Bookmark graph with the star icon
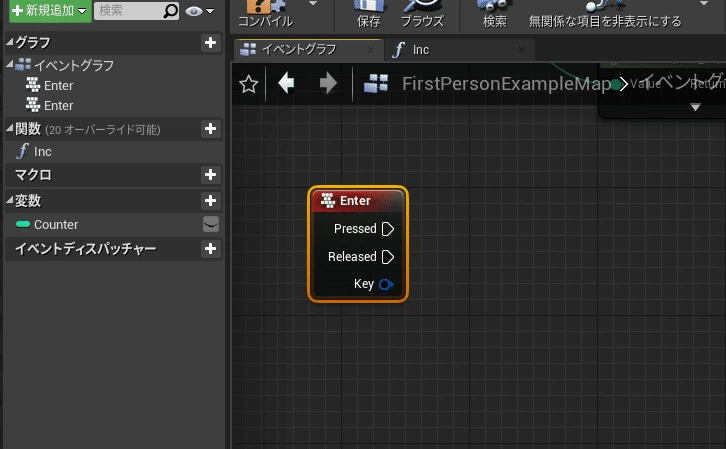Viewport: 726px width, 449px height. (x=249, y=84)
